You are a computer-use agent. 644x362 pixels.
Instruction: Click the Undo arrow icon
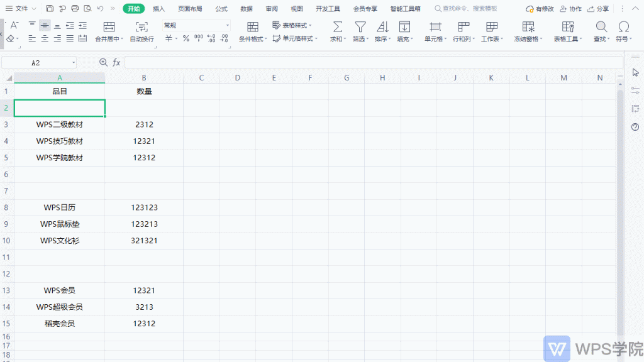pos(100,9)
